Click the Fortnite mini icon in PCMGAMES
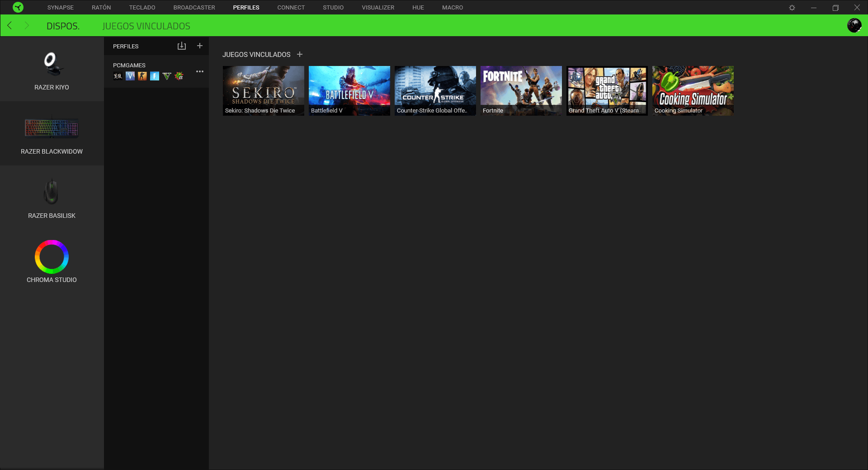 [x=155, y=76]
